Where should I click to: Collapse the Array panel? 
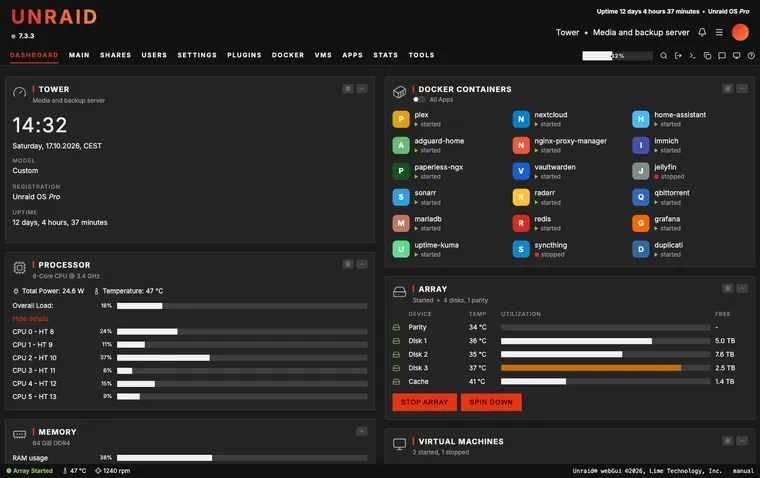point(742,288)
